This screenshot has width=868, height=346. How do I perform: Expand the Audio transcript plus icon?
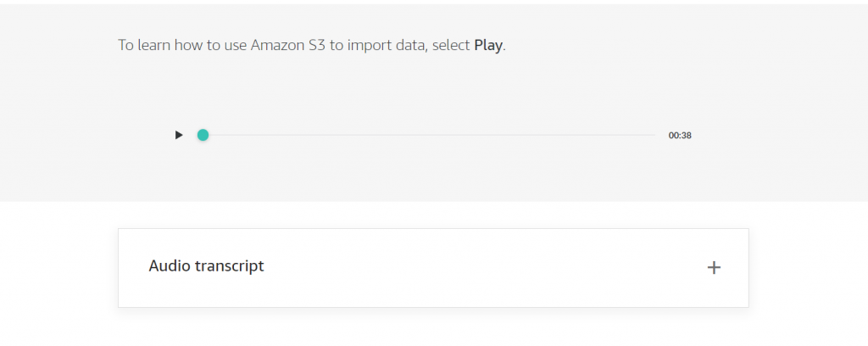click(714, 268)
